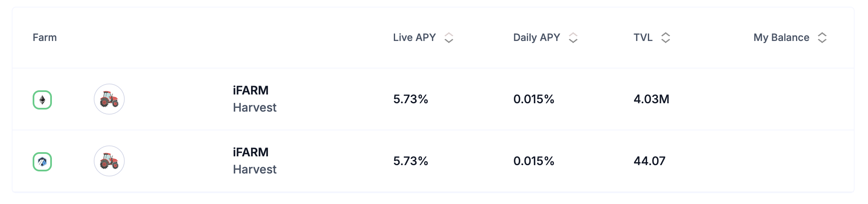Click the Live APY column header text

[x=414, y=38]
